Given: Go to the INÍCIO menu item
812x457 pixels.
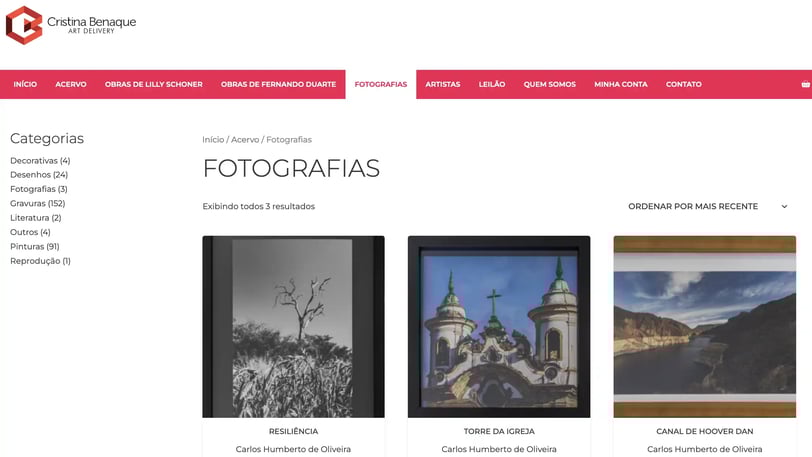Looking at the screenshot, I should coord(25,84).
